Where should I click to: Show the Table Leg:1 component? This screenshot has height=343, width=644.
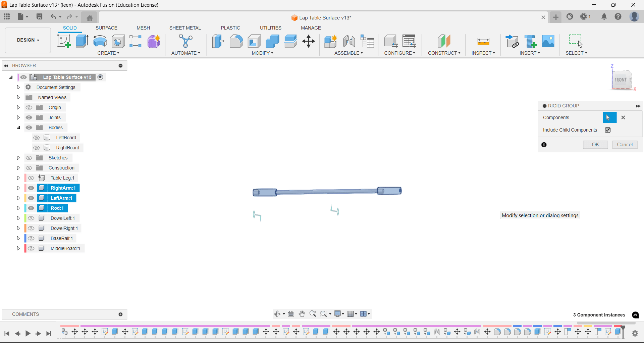31,178
